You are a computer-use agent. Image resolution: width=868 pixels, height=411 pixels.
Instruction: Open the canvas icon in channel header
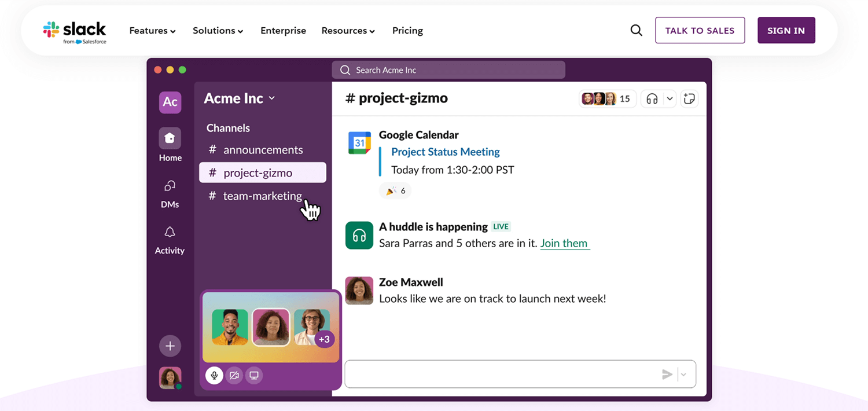pos(689,99)
